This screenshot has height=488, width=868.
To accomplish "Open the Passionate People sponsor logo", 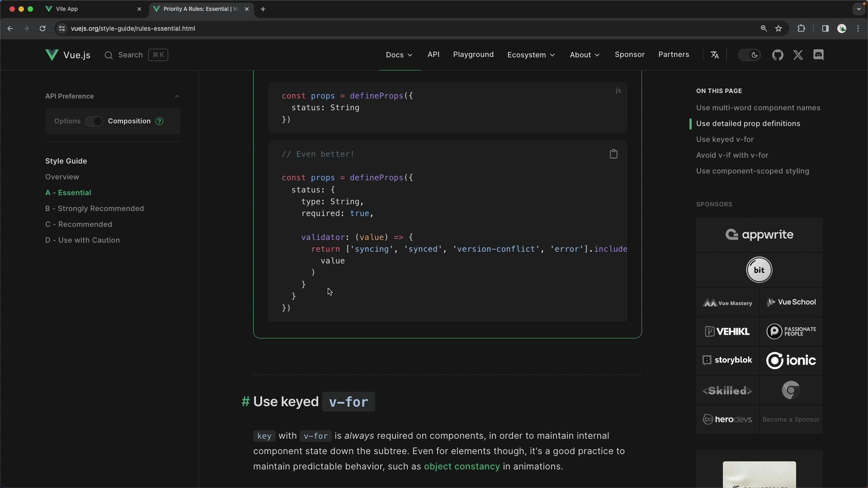I will (791, 332).
